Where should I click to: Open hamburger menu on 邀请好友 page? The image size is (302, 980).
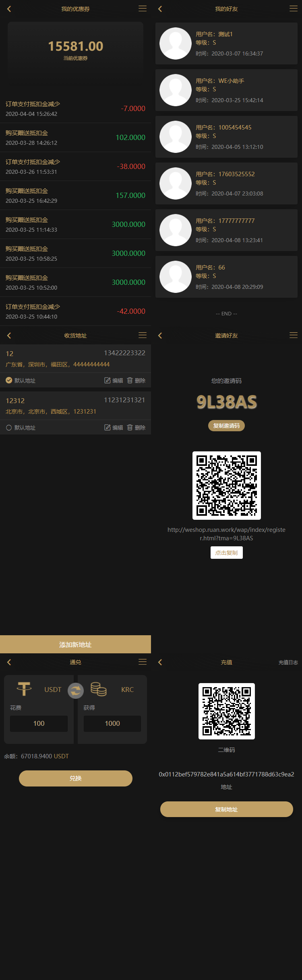point(294,335)
